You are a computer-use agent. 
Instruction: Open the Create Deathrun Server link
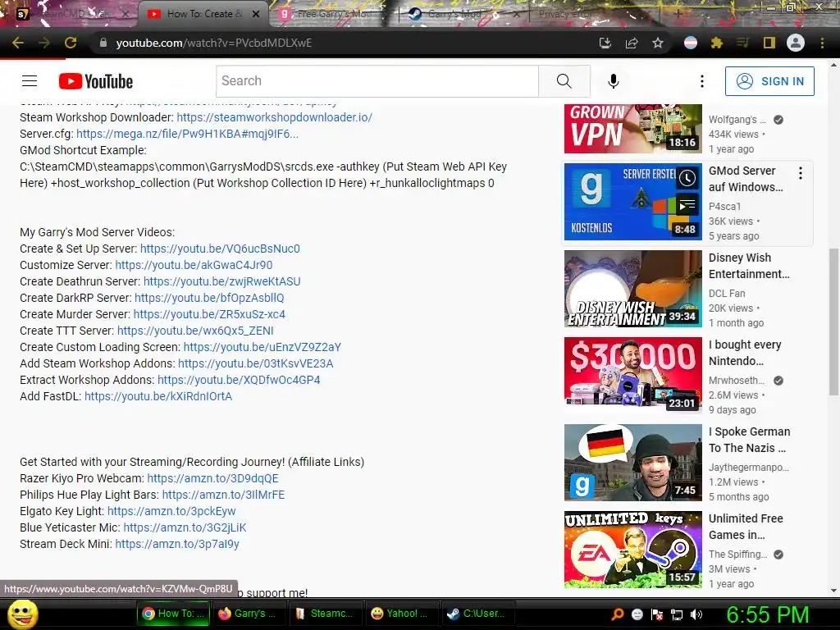click(x=221, y=281)
